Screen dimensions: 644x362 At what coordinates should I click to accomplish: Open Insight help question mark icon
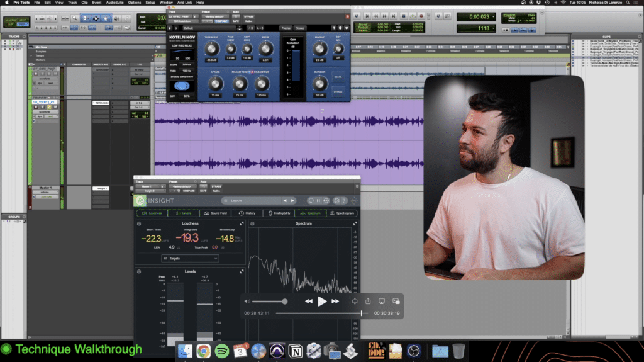coord(344,200)
